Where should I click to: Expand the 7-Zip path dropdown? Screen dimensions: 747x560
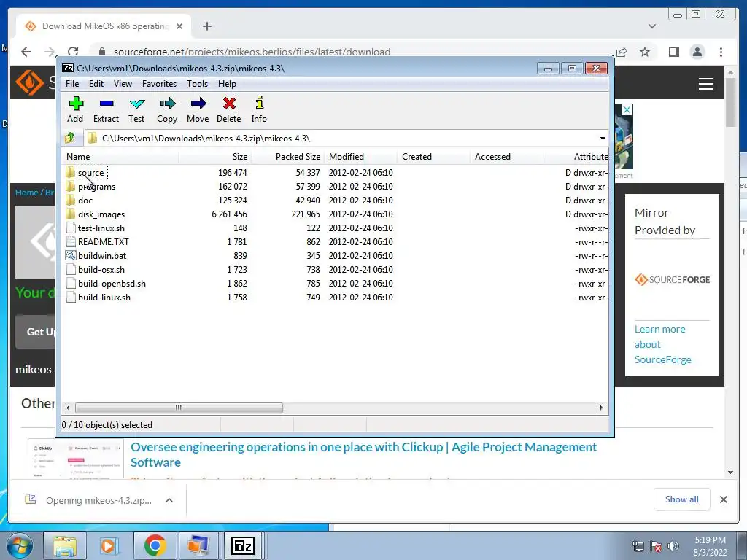[x=603, y=138]
